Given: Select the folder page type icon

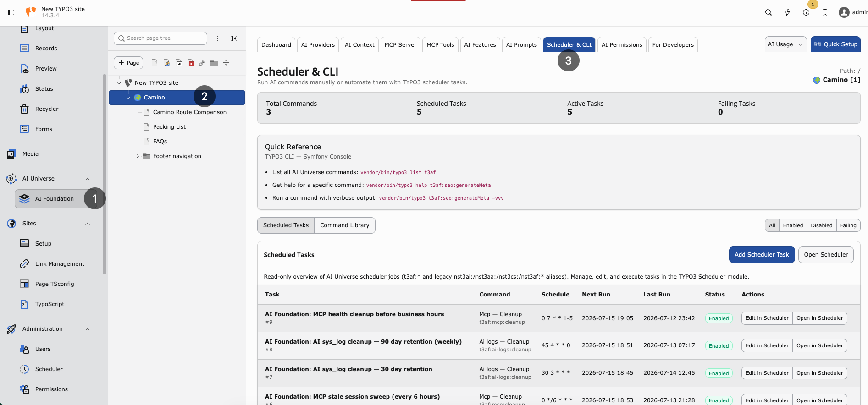Looking at the screenshot, I should pyautogui.click(x=214, y=63).
